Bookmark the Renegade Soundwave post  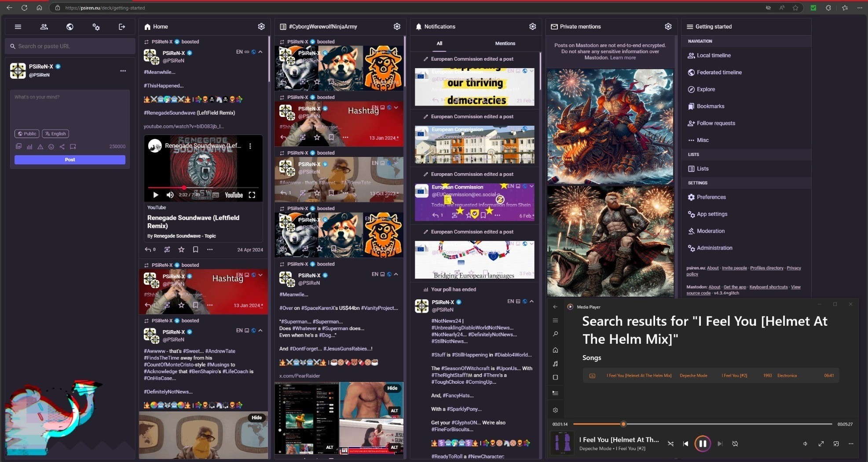pos(196,249)
